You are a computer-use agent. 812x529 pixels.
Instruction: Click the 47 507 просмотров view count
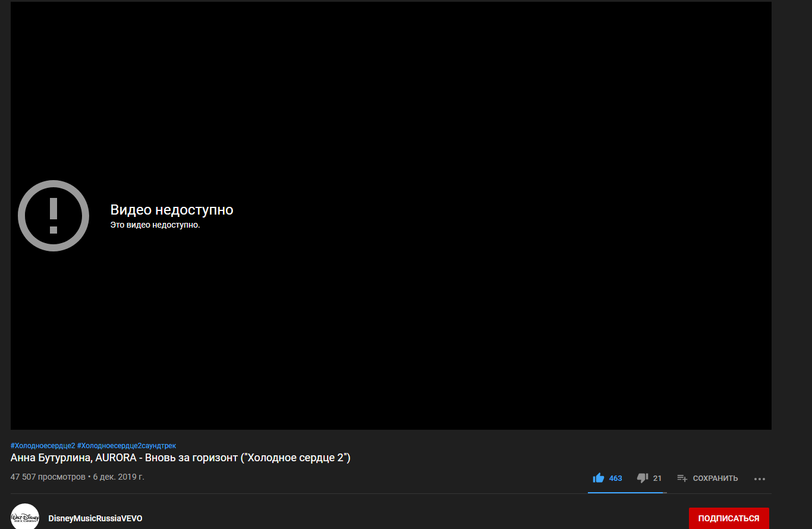(x=48, y=477)
